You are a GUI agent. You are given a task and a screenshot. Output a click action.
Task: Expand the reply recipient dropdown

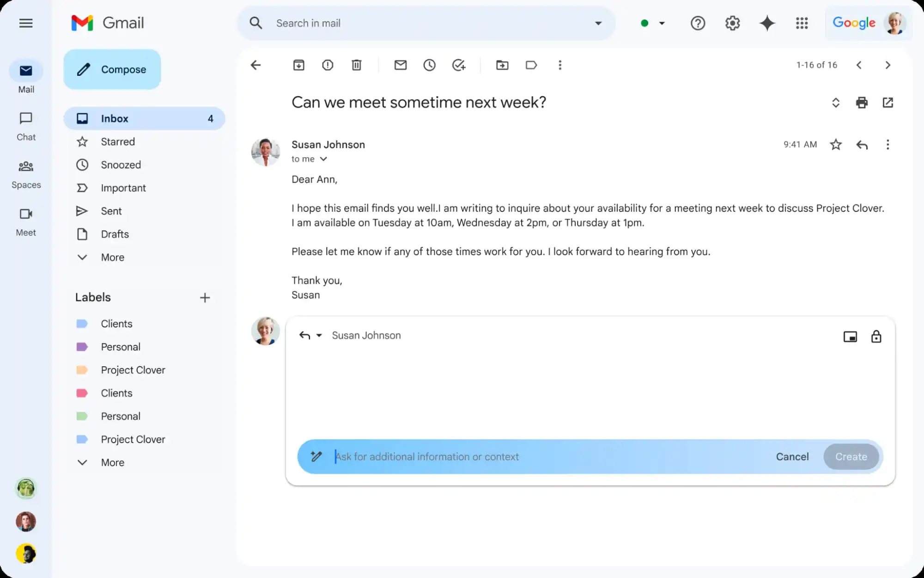click(319, 335)
